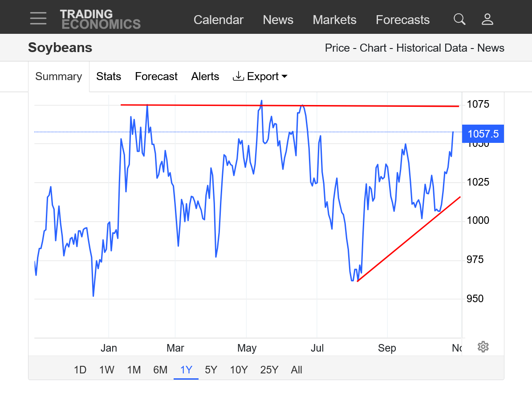Open the Calendar menu item
Screen dimensions: 532x401
[x=219, y=20]
